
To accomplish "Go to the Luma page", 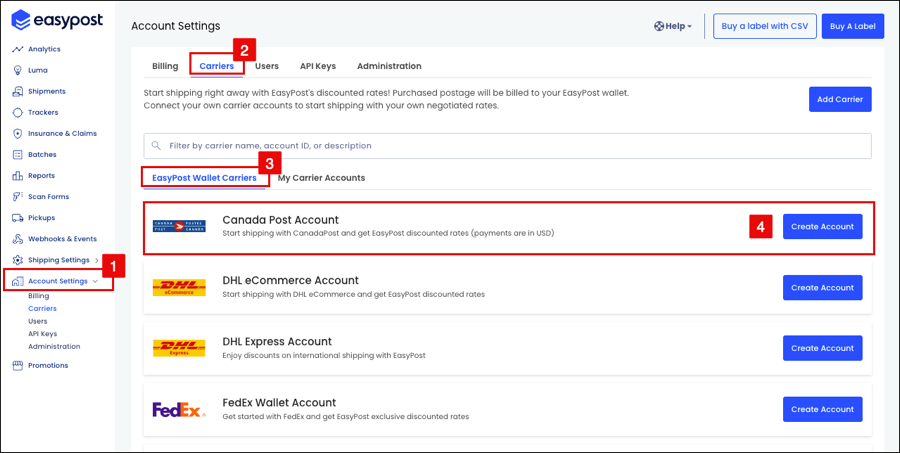I will (x=38, y=70).
